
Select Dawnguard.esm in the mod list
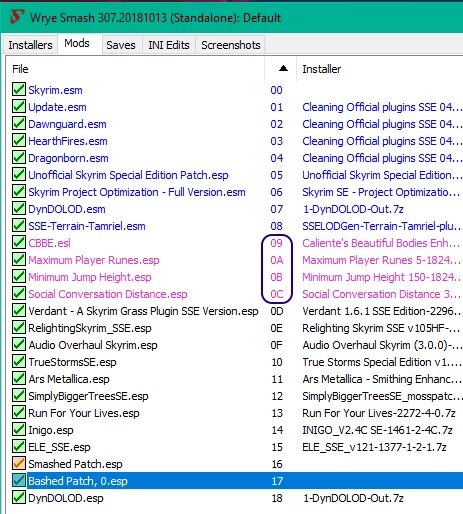tap(67, 124)
